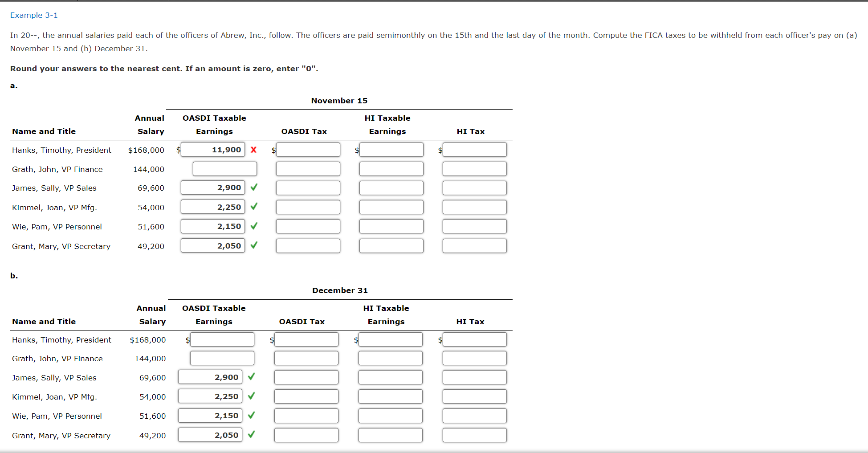
Task: Select Grath December 31 HI Taxable Earnings field
Action: [391, 358]
